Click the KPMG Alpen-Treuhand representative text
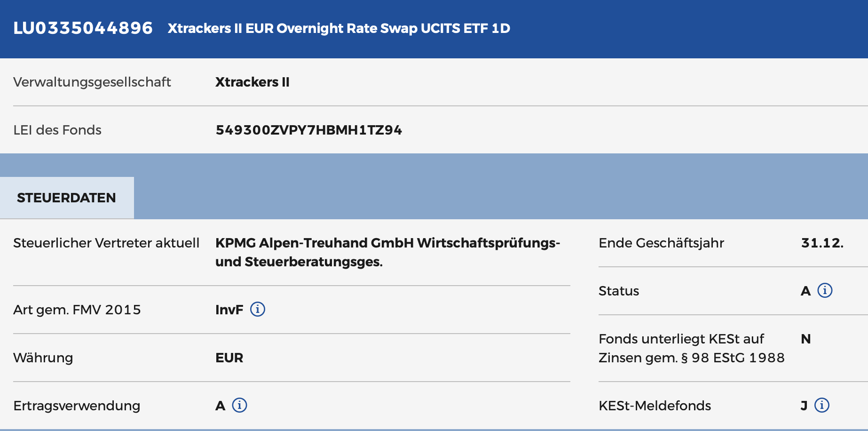The image size is (868, 431). 387,252
